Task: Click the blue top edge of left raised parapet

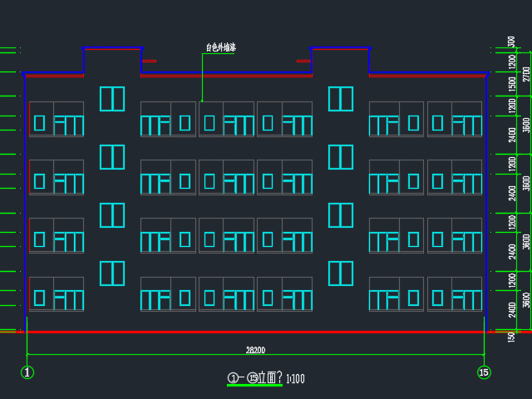Action: [112, 48]
